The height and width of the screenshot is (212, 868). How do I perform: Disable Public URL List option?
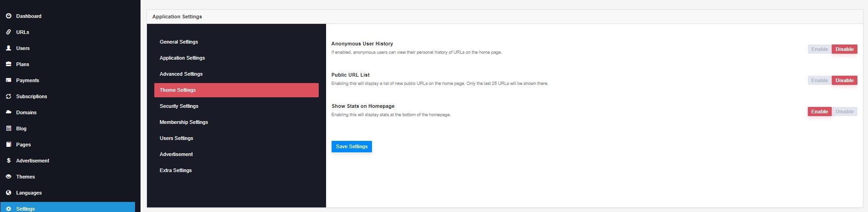coord(844,80)
